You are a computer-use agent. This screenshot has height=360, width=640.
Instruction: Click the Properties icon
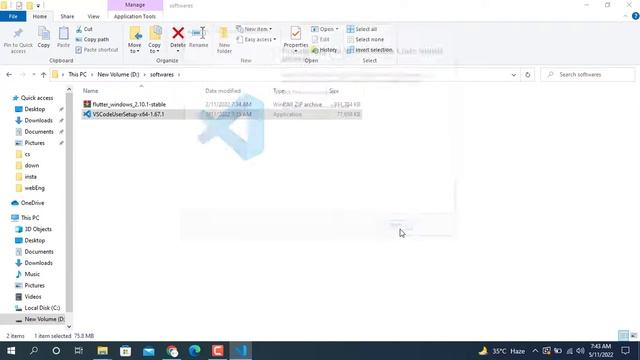(296, 33)
